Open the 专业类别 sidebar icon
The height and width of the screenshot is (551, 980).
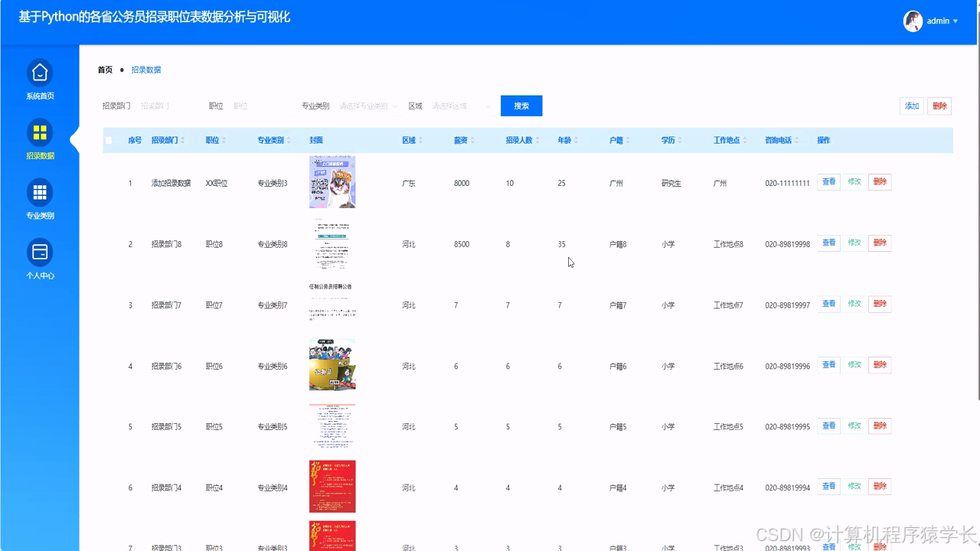40,191
